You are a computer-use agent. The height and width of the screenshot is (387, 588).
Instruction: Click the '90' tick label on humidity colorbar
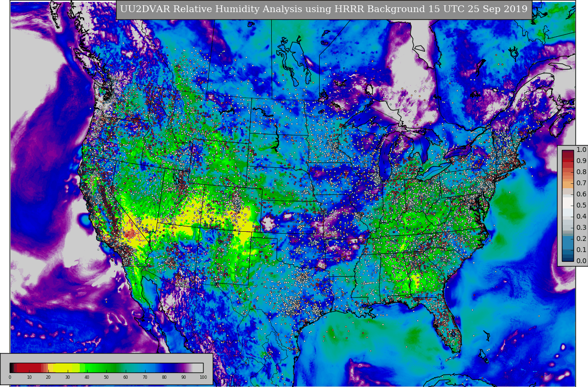(x=184, y=377)
